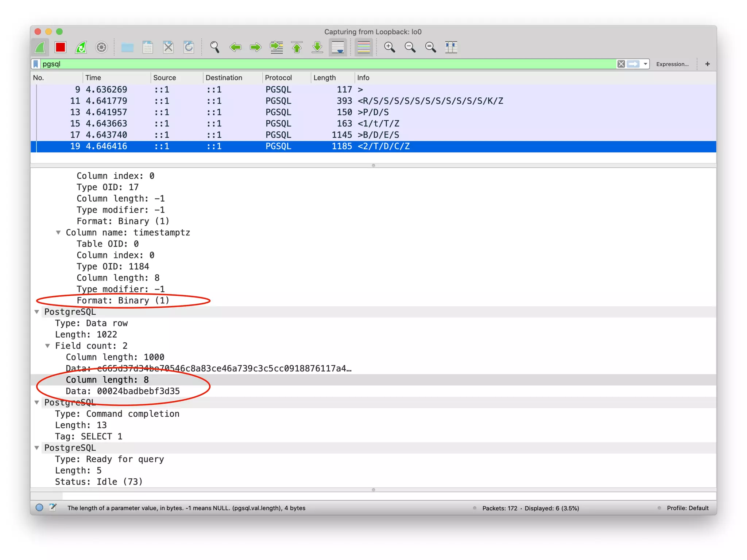Toggle auto-scroll during live capture
The image size is (747, 560).
click(338, 47)
